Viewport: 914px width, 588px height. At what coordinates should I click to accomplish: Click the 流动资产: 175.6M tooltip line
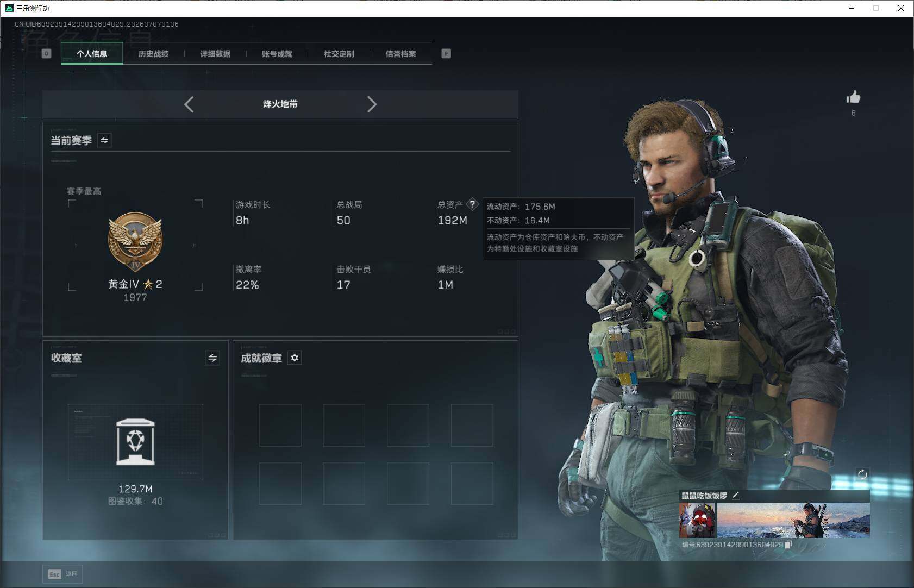pos(521,207)
